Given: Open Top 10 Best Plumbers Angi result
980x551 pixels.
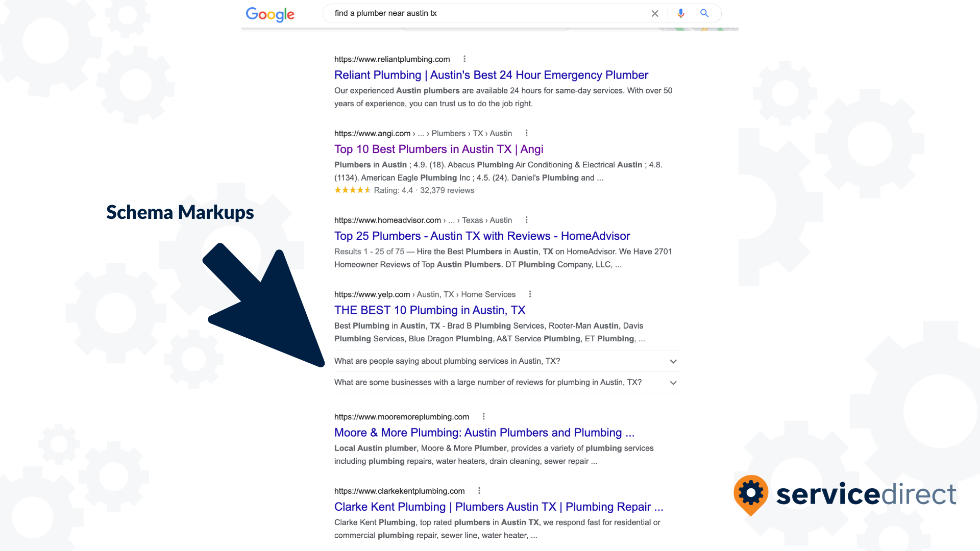Looking at the screenshot, I should [438, 149].
